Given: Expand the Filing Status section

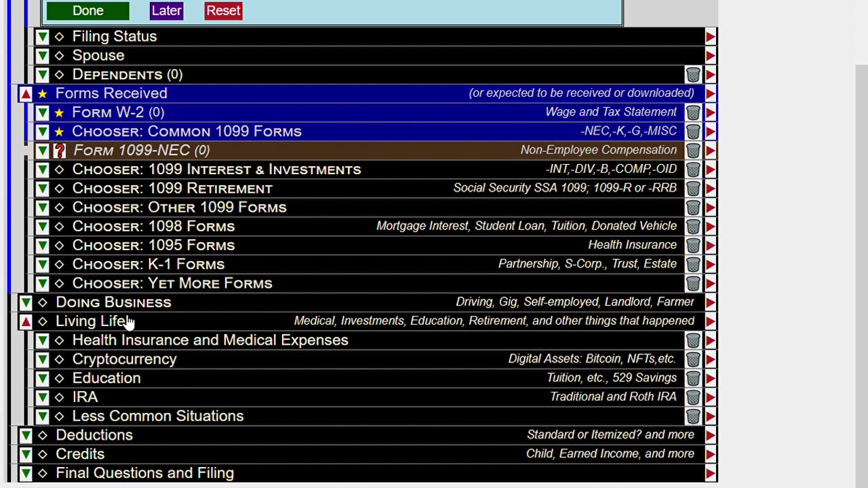Looking at the screenshot, I should pos(42,37).
